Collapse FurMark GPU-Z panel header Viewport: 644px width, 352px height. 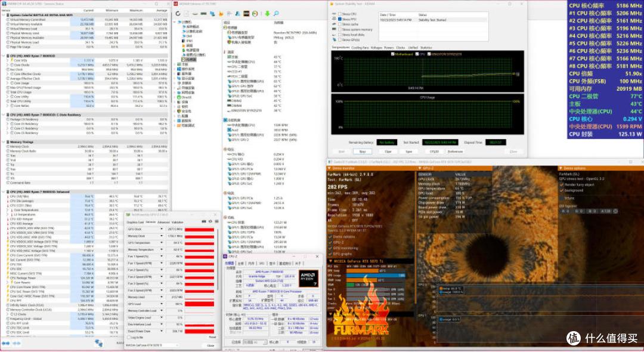coord(420,168)
